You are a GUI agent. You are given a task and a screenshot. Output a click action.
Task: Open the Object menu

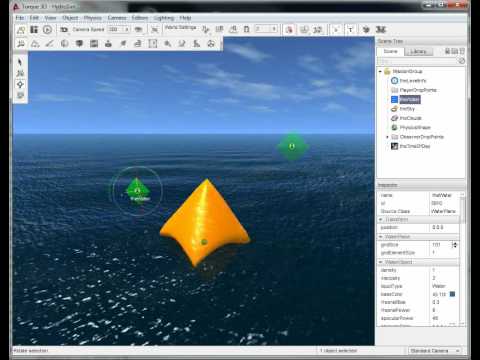click(x=70, y=18)
